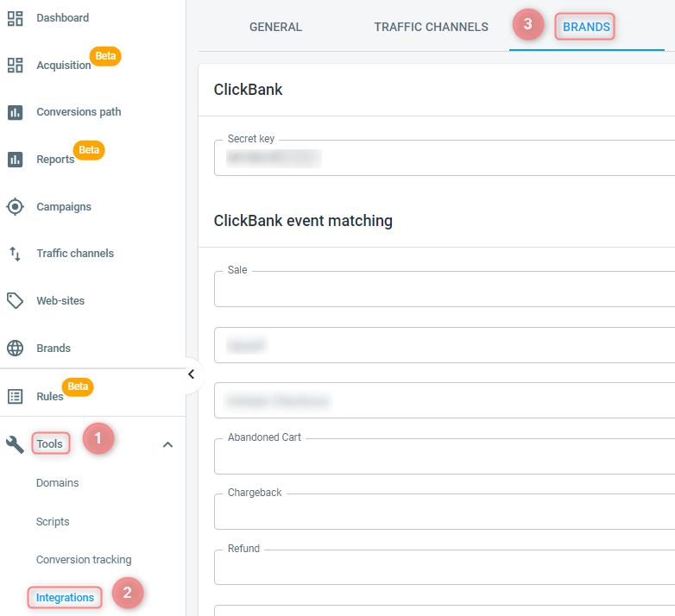Go to Conversions path
This screenshot has width=675, height=616.
pyautogui.click(x=79, y=112)
